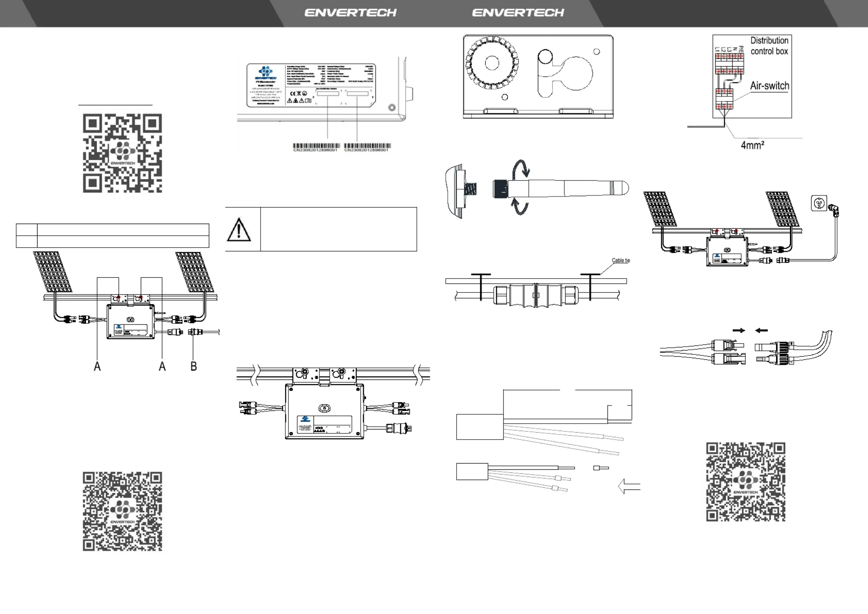Viewport: 868px width, 614px height.
Task: Click the lower rotation arrow under the antenna
Action: click(520, 206)
